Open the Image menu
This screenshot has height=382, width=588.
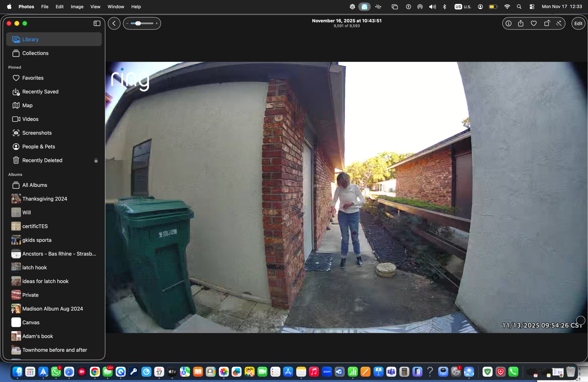(77, 6)
